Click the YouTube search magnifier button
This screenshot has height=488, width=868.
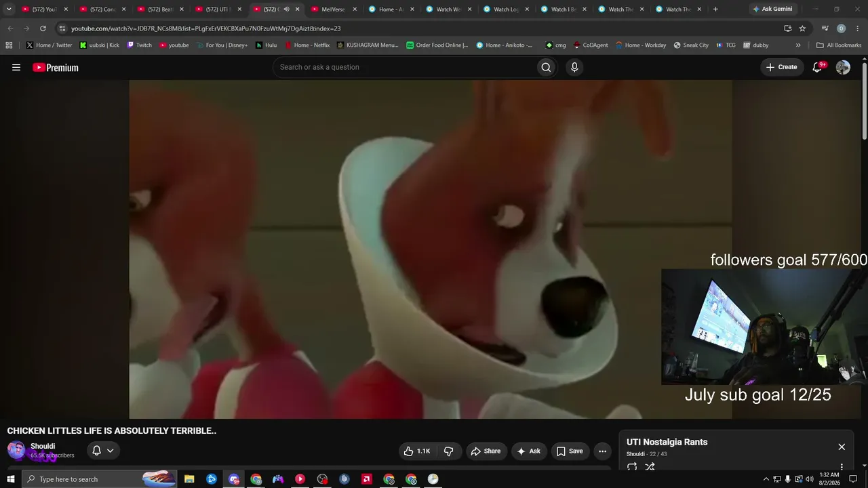pyautogui.click(x=546, y=67)
